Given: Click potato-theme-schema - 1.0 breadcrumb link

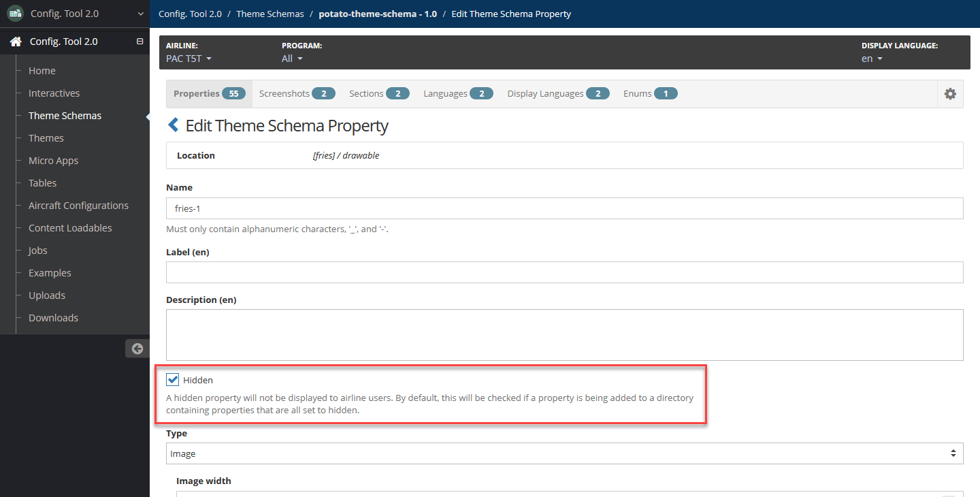Looking at the screenshot, I should tap(378, 14).
